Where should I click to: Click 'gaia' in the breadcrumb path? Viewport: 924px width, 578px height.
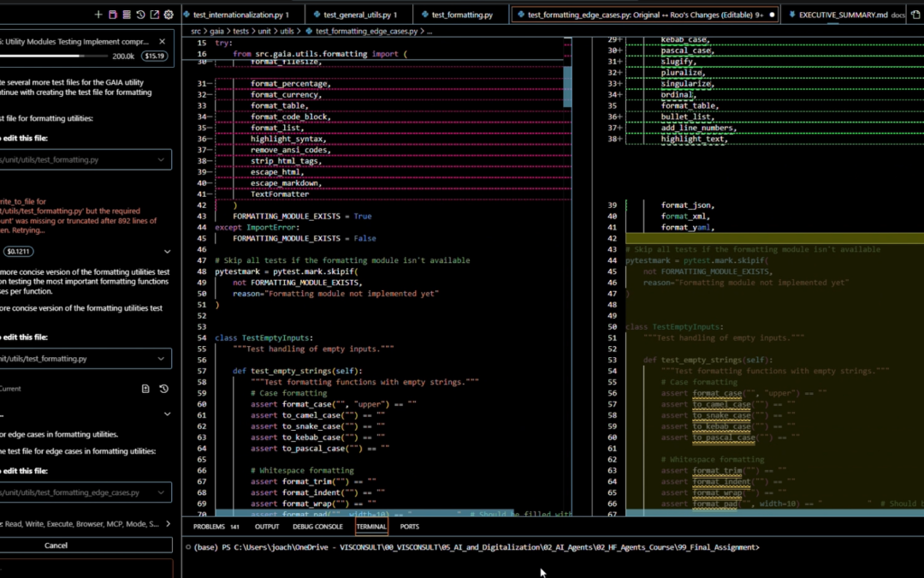pos(216,32)
